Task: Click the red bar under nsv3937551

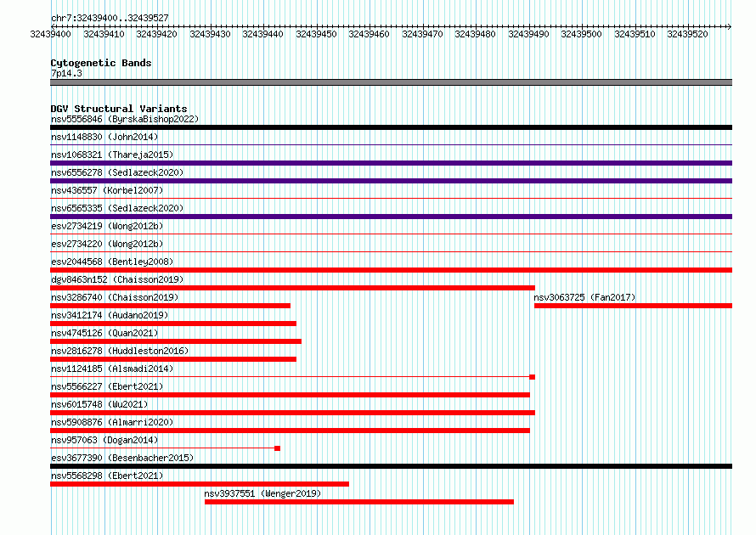Action: [359, 502]
